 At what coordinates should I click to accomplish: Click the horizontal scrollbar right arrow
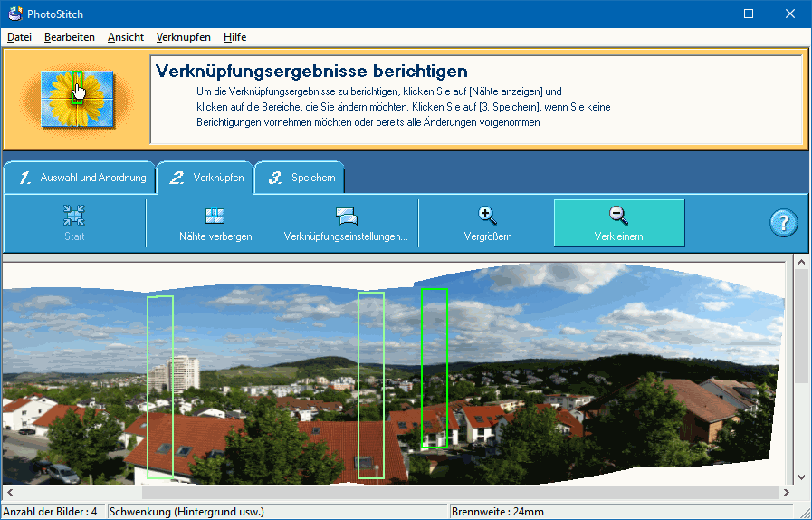[786, 492]
